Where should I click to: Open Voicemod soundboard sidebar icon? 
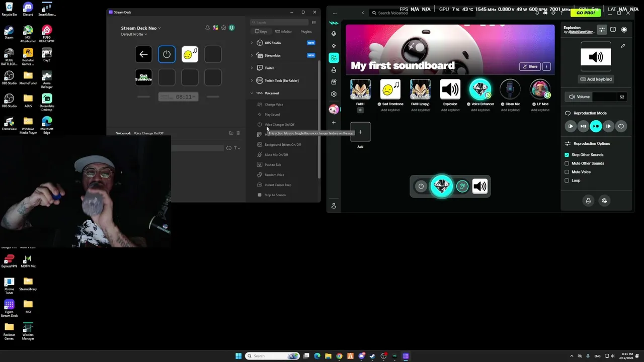334,58
